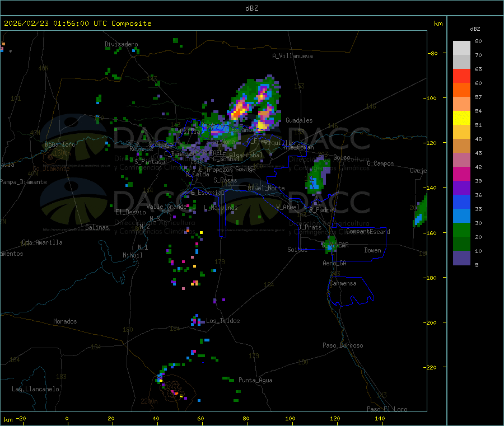Select the light gray 70-80 dBZ legend swatch

461,48
